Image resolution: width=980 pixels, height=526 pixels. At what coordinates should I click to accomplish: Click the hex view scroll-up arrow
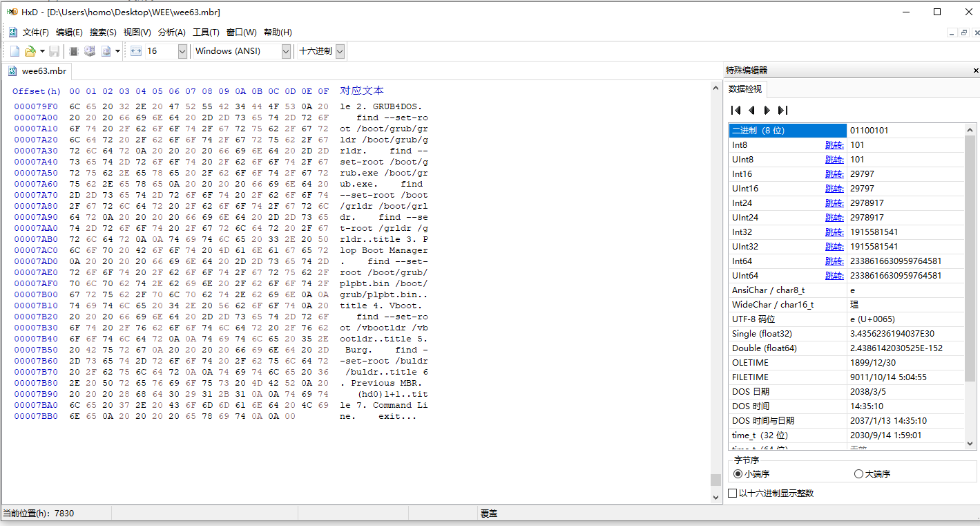pyautogui.click(x=715, y=86)
